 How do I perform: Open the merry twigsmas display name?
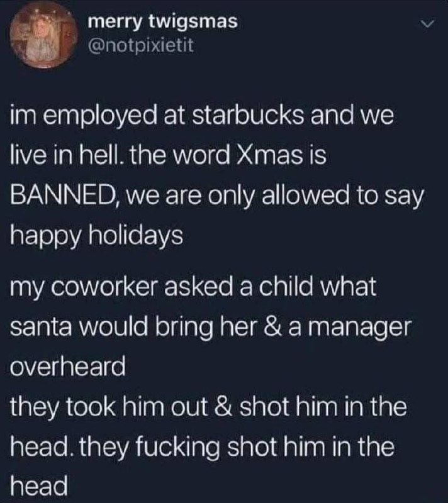(163, 22)
